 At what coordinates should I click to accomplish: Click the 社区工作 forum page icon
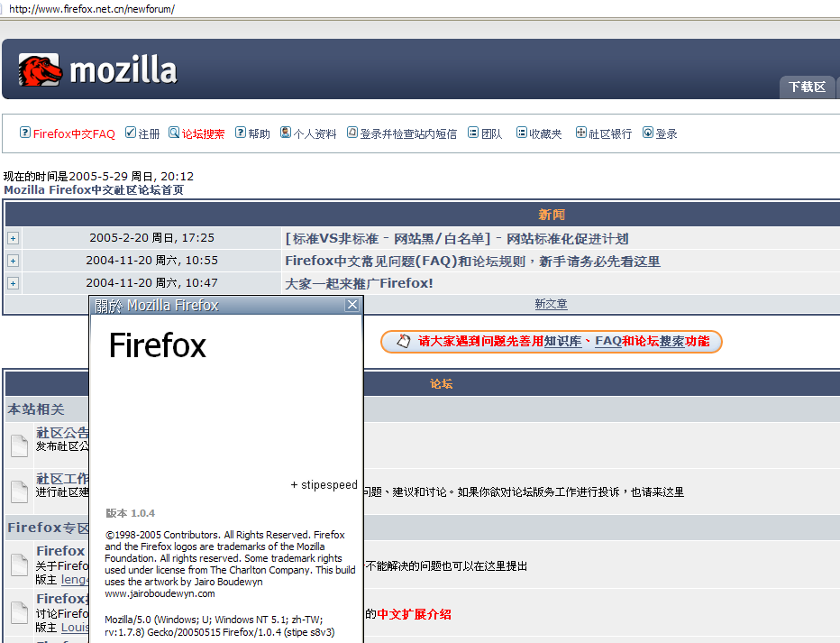(x=20, y=491)
